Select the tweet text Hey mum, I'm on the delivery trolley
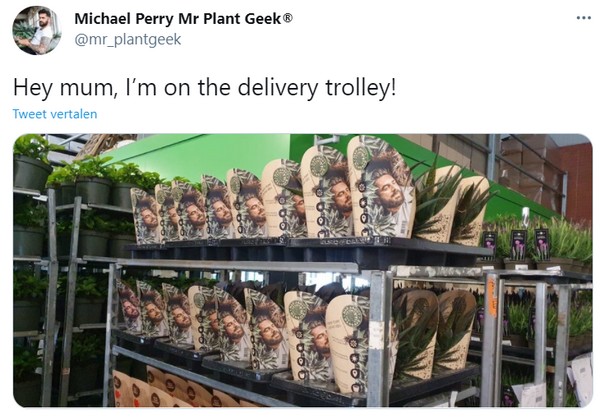Viewport: 600px width, 419px height. tap(204, 88)
